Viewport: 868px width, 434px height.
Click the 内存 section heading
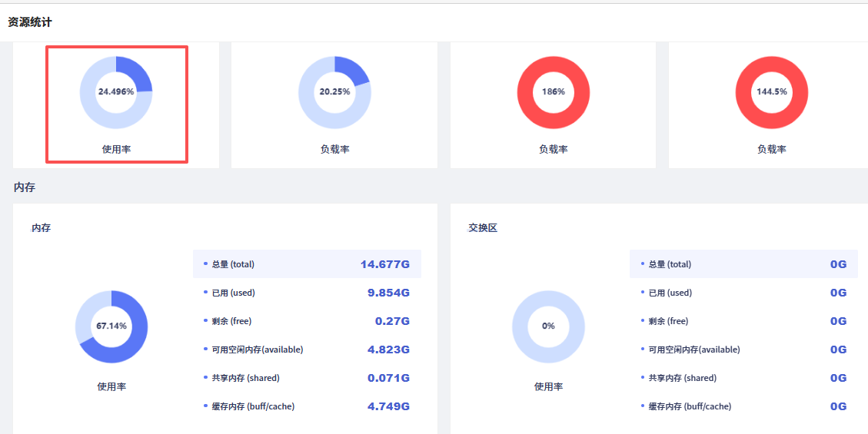tap(25, 187)
